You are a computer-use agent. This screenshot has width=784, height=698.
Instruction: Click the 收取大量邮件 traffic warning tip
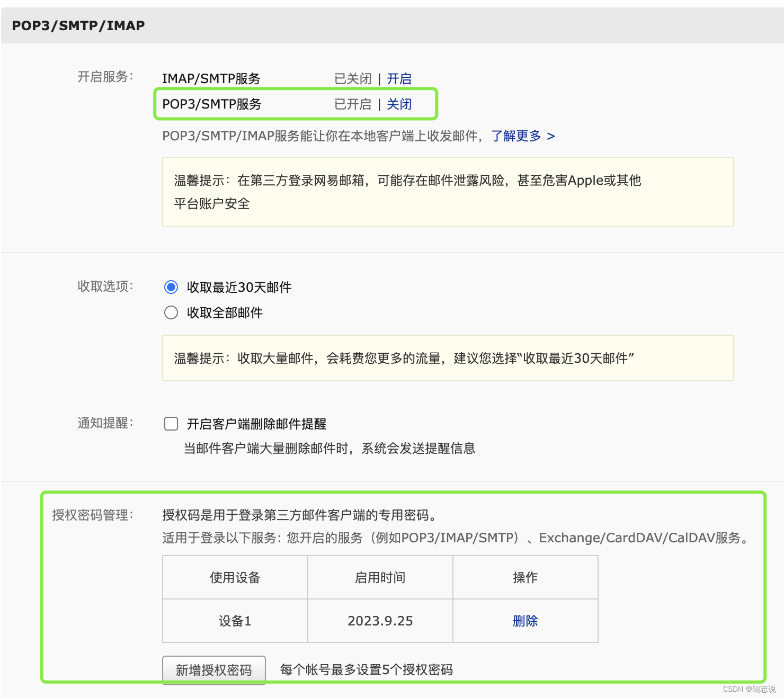(448, 358)
